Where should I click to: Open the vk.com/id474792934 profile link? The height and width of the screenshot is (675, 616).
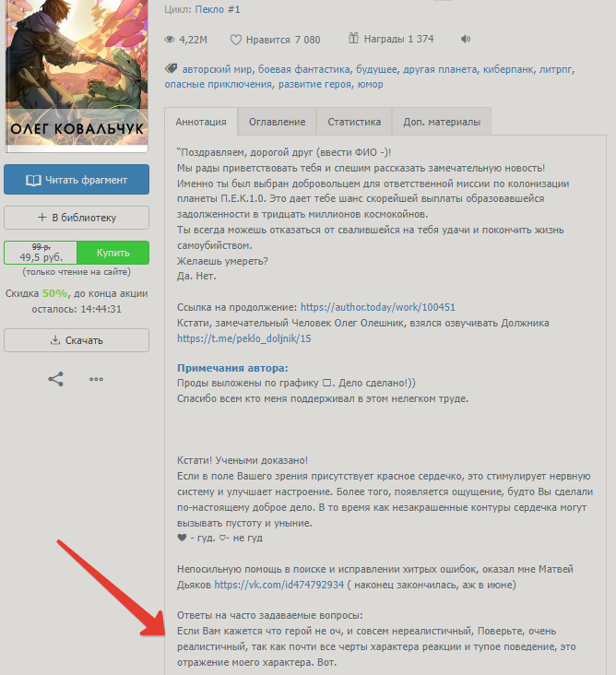(278, 585)
